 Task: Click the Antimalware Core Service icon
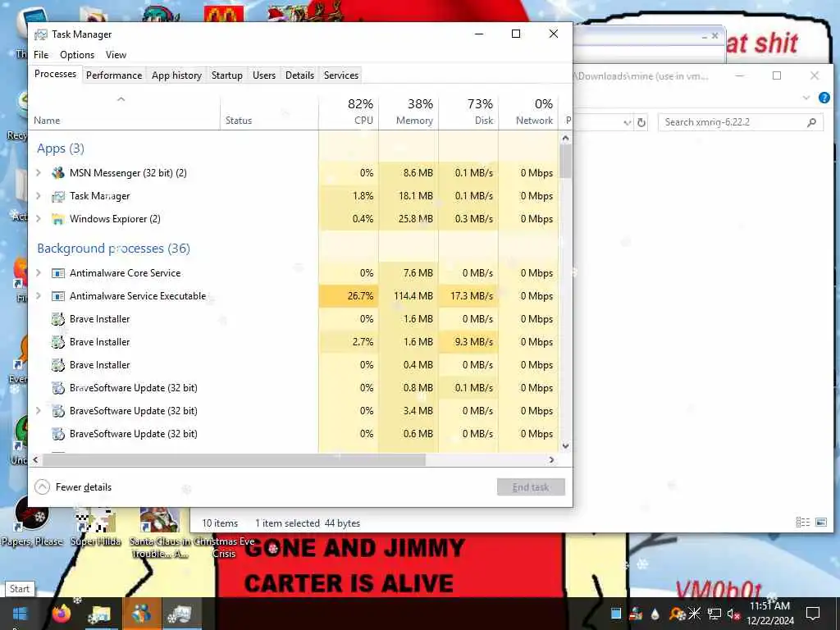[58, 273]
